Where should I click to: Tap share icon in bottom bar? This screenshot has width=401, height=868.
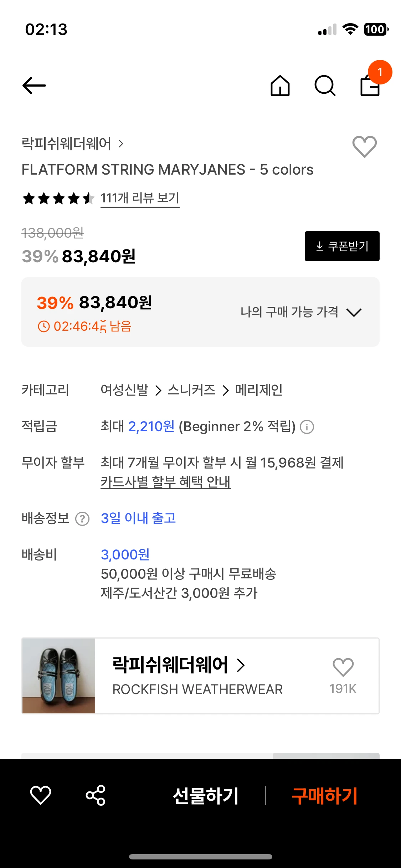click(x=96, y=795)
